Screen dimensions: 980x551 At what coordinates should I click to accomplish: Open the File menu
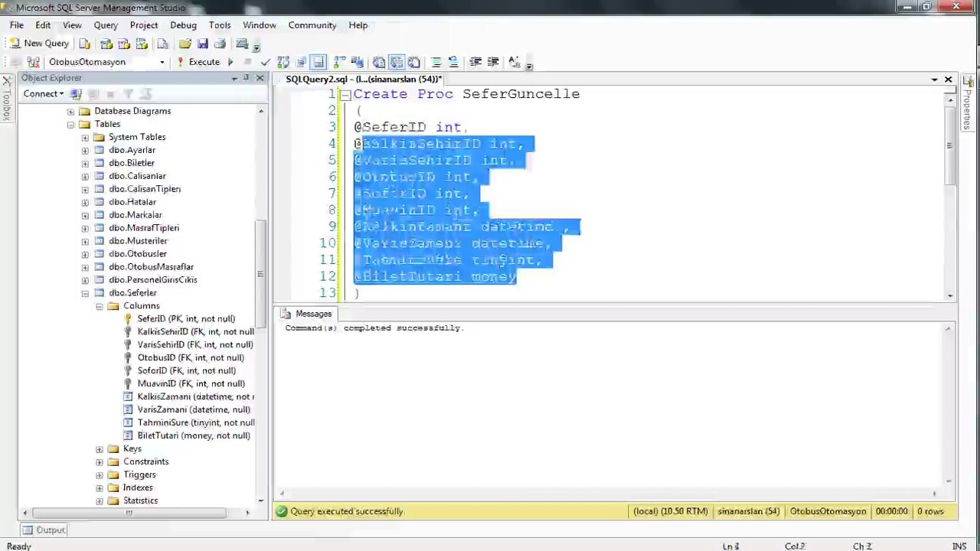[17, 25]
